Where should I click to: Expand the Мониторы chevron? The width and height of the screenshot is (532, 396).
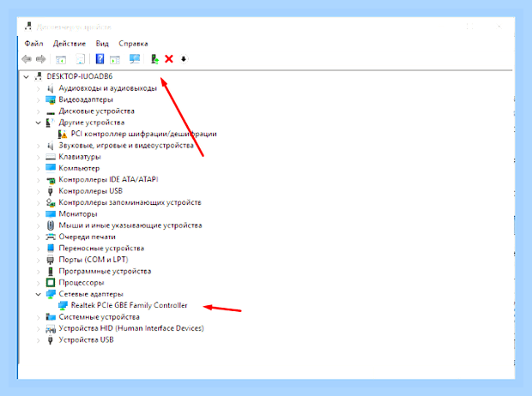(38, 214)
